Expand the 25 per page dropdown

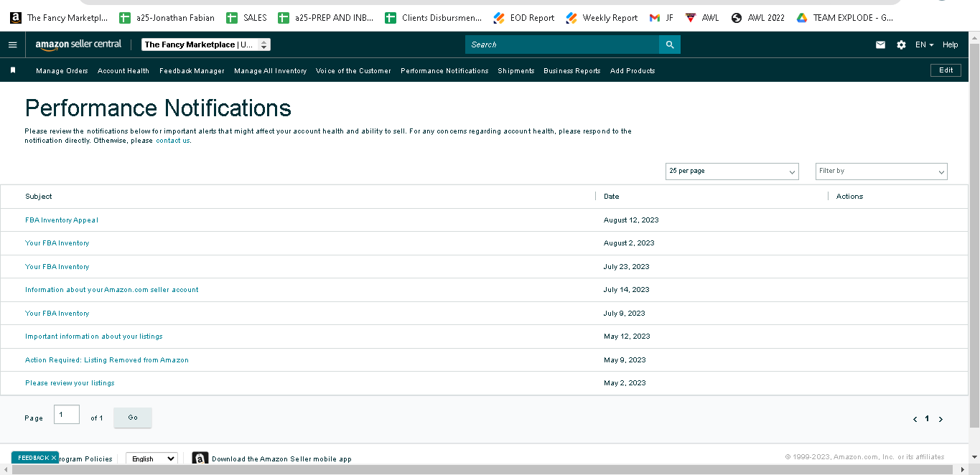click(x=732, y=171)
